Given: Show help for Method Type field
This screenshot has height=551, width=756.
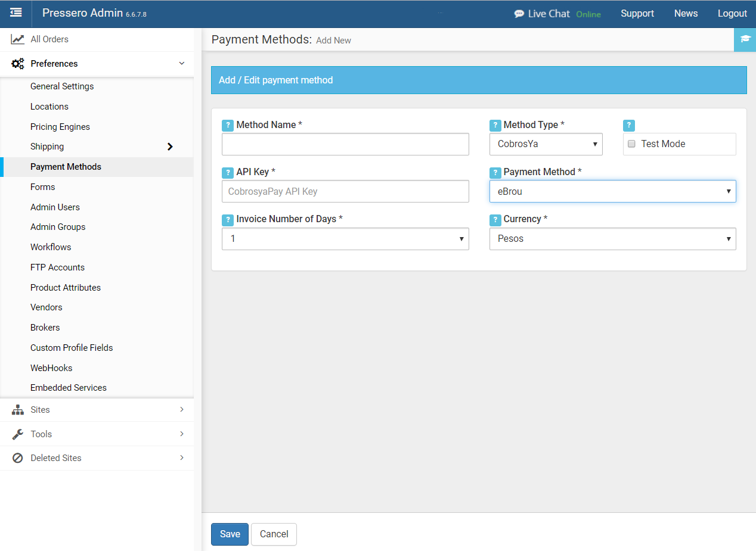Looking at the screenshot, I should [495, 125].
